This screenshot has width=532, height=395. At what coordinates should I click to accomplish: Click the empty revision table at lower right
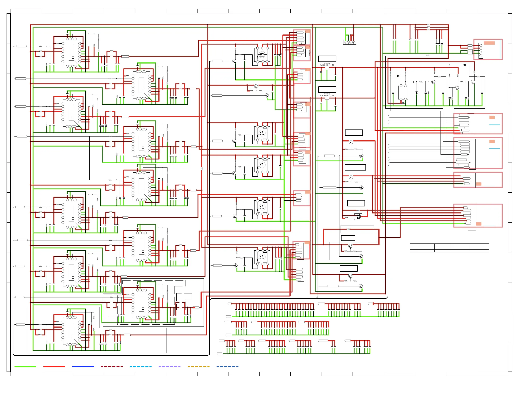point(449,248)
